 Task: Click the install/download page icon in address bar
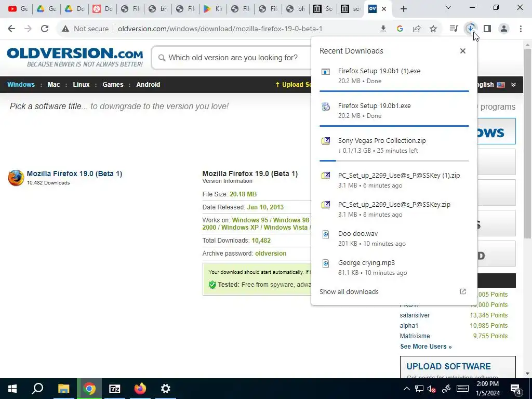[383, 29]
